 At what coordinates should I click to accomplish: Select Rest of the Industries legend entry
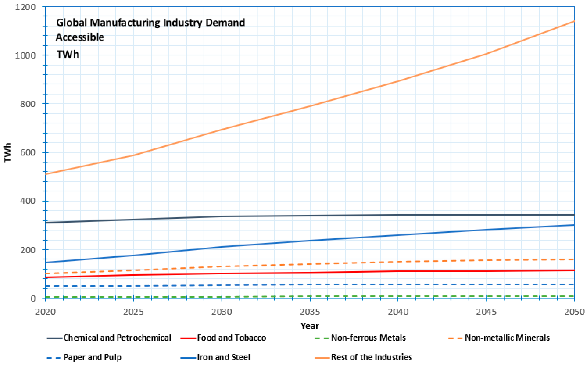pyautogui.click(x=371, y=357)
